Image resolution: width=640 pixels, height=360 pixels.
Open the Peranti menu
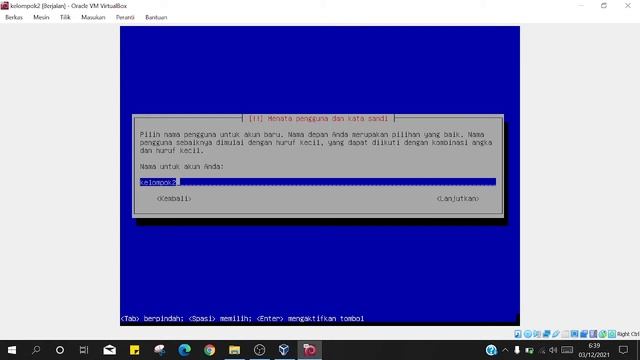tap(125, 18)
